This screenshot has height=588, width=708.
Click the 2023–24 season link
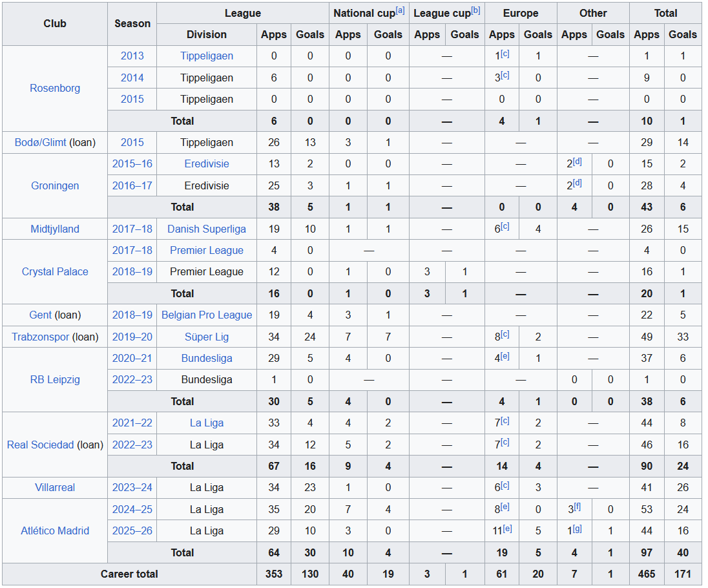click(132, 488)
